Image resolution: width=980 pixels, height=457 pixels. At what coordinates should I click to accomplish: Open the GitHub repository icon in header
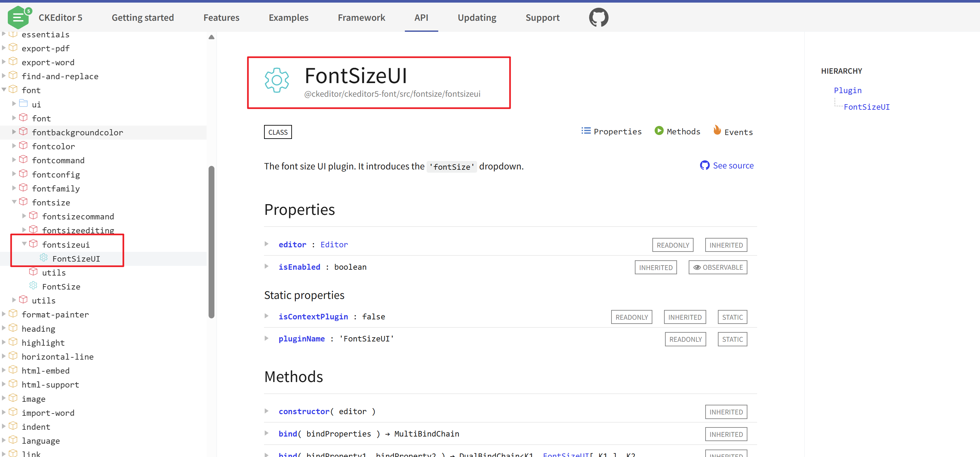(x=598, y=18)
